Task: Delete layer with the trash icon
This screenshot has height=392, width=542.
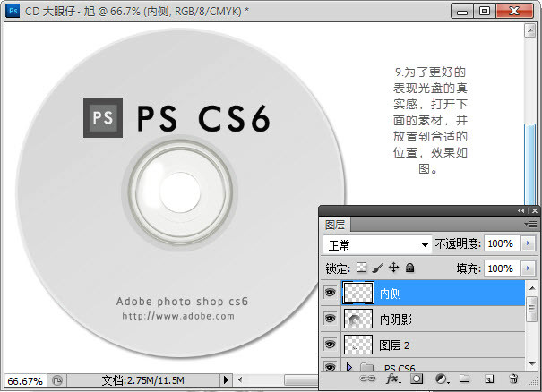Action: click(x=513, y=379)
